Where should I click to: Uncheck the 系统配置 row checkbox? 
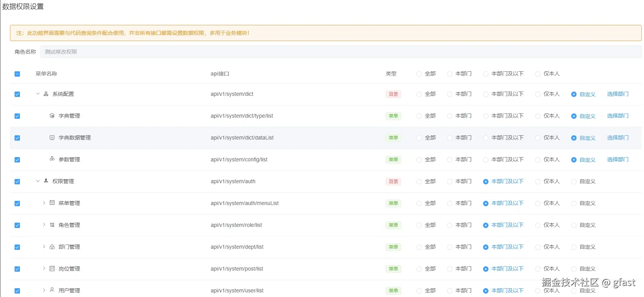(x=17, y=94)
